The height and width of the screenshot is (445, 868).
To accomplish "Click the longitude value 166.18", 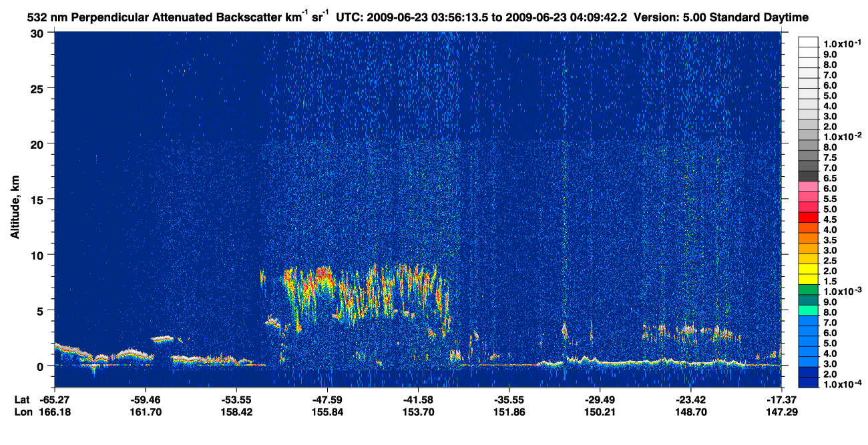I will pos(55,412).
